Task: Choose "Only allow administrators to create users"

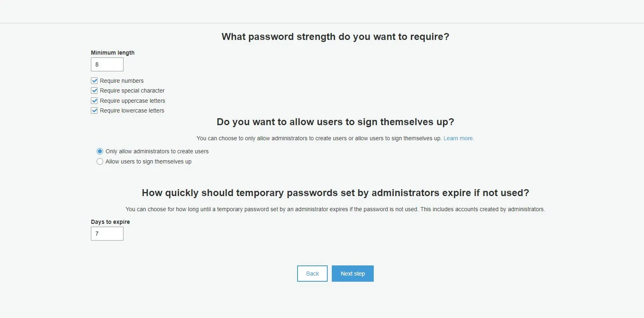Action: [x=100, y=151]
